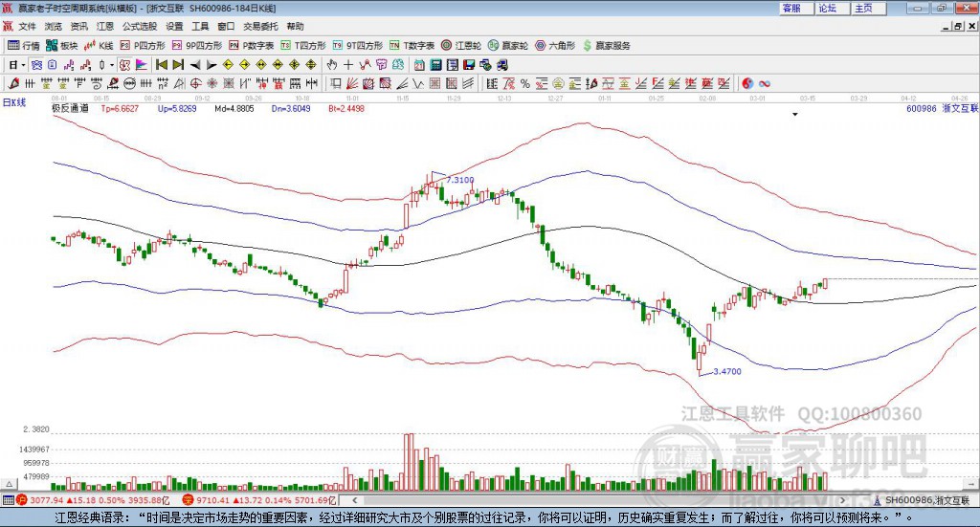
Task: Open the 交易委托 menu
Action: 260,26
